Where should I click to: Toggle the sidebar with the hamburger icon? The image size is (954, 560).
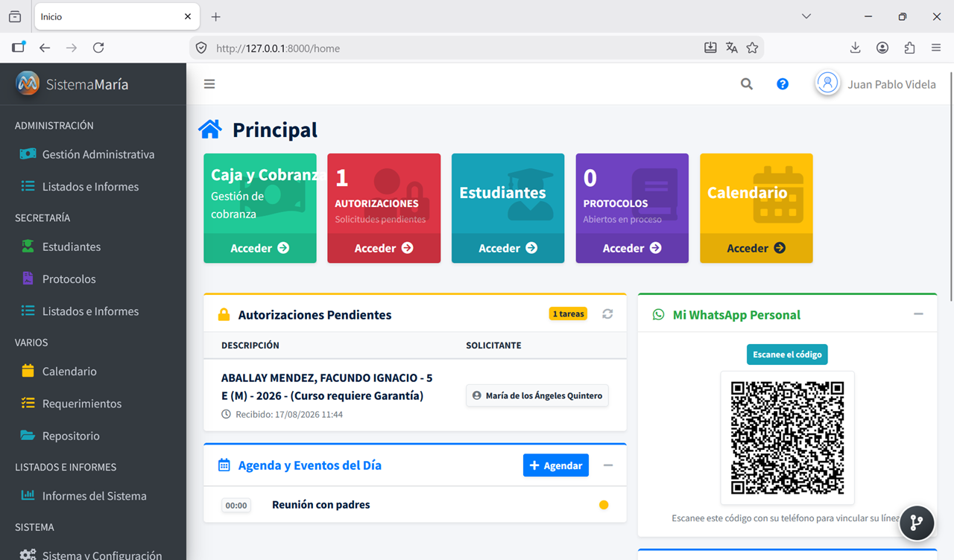pyautogui.click(x=209, y=84)
